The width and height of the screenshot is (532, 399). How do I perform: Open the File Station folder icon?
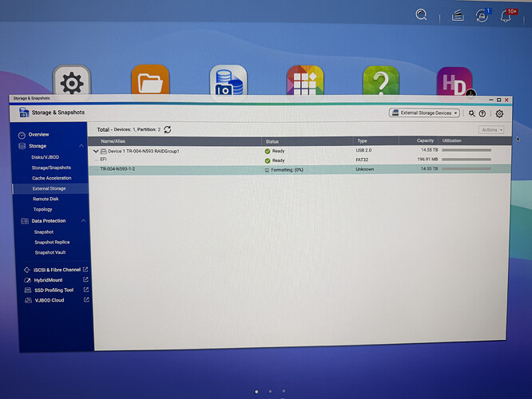(150, 80)
